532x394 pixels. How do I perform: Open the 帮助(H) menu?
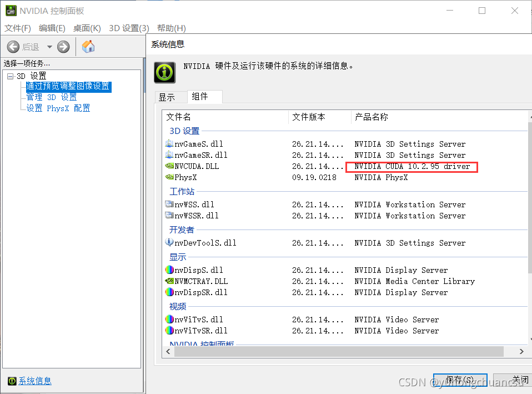[x=172, y=28]
